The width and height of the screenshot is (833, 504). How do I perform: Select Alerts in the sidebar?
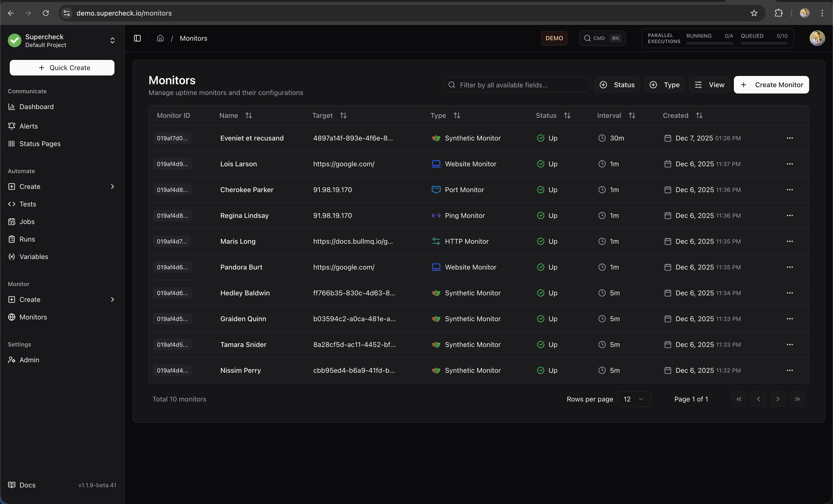pyautogui.click(x=29, y=126)
